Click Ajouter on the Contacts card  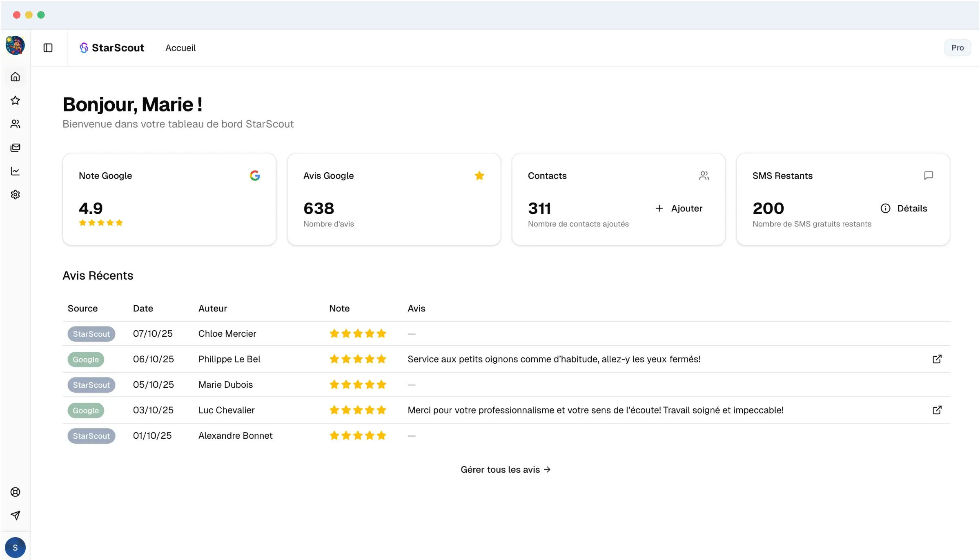click(x=679, y=208)
